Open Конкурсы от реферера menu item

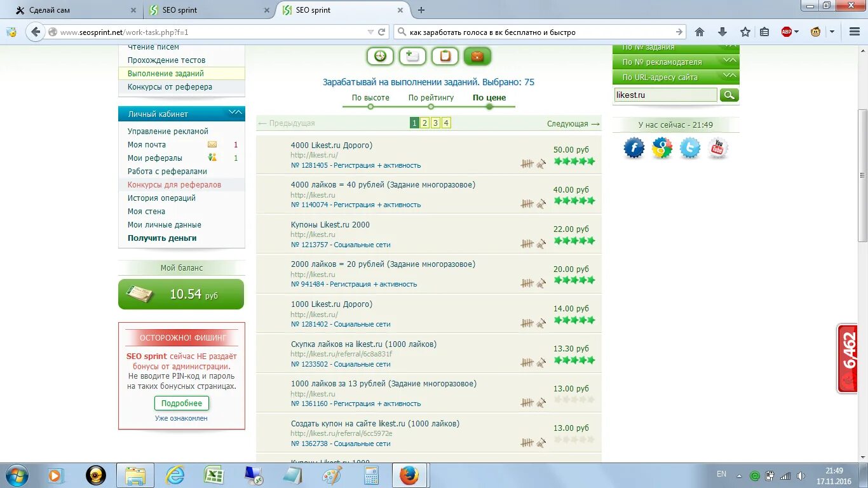pos(170,87)
